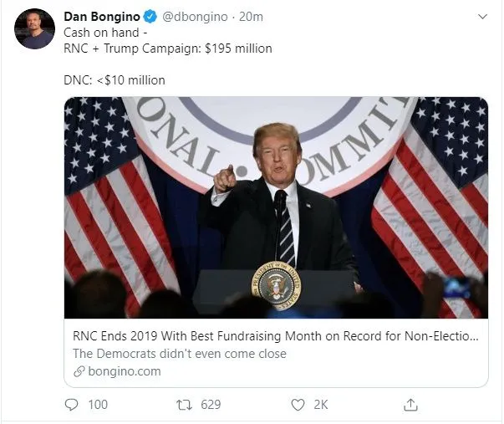The width and height of the screenshot is (504, 424).
Task: Click the bongino.com domain link
Action: 123,371
